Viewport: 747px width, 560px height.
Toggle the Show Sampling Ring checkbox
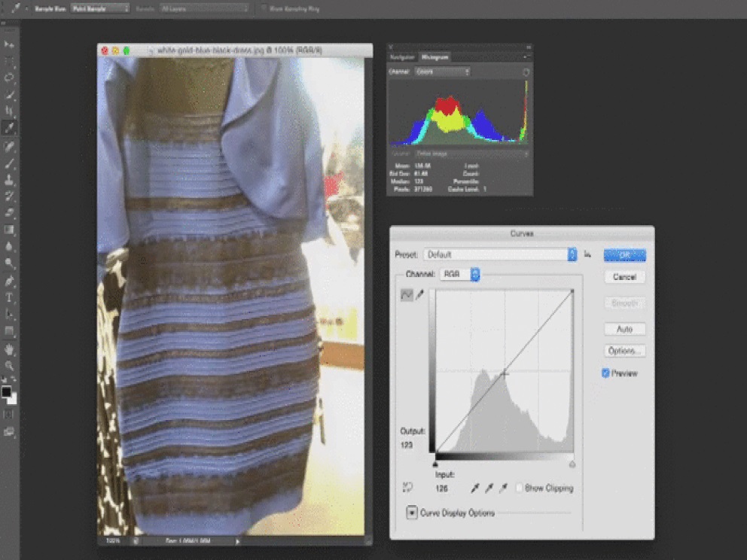coord(264,8)
